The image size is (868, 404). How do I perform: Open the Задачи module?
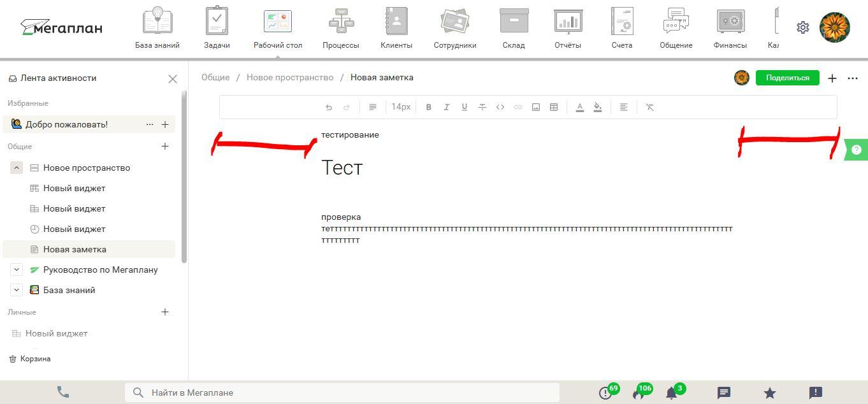coord(217,28)
